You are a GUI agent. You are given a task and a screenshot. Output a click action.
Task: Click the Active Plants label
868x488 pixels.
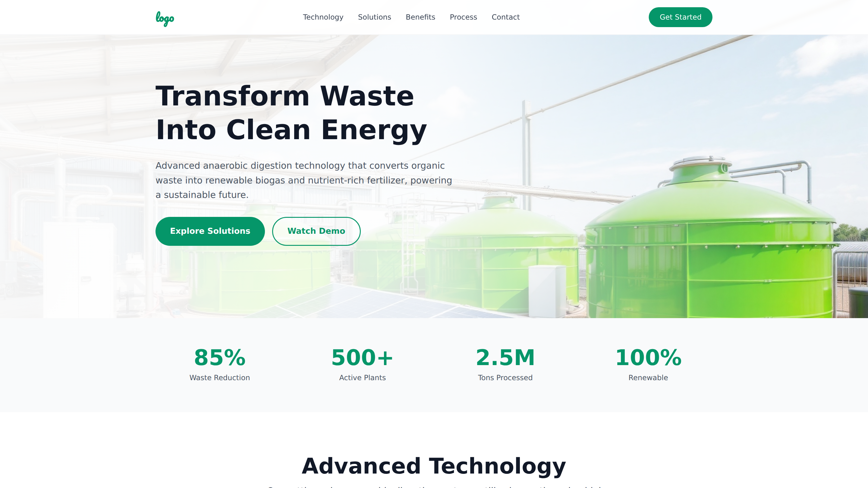(362, 377)
